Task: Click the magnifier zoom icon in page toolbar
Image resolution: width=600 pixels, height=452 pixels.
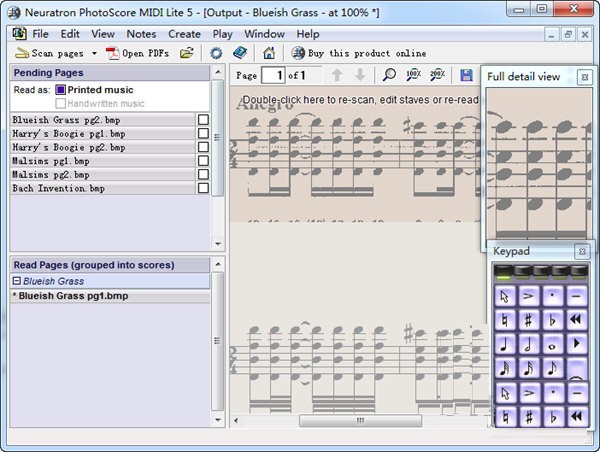Action: pyautogui.click(x=389, y=75)
